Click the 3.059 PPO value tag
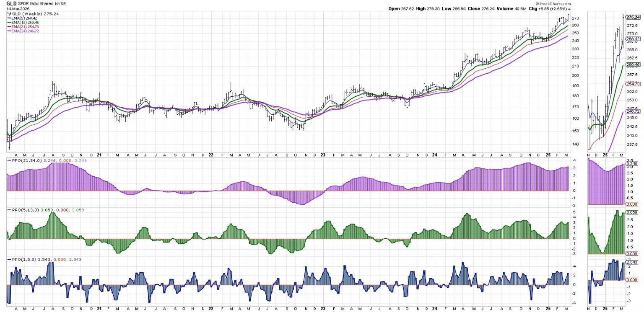The width and height of the screenshot is (644, 312). click(632, 212)
